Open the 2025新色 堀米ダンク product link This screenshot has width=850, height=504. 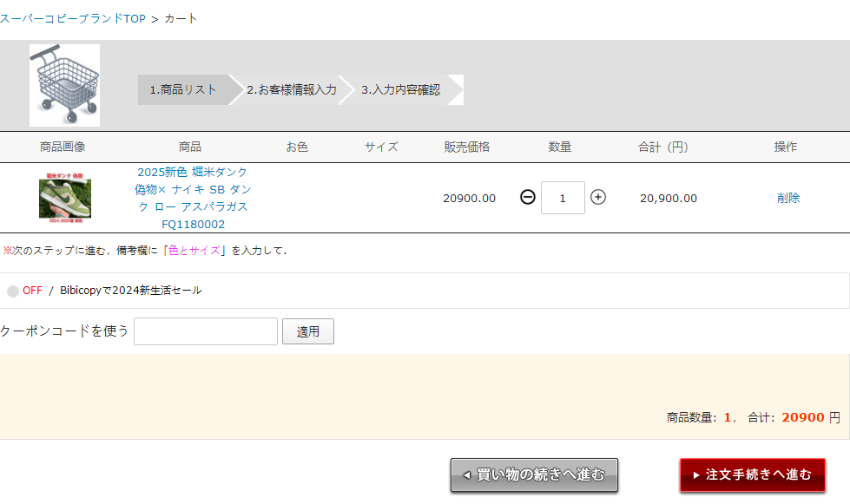point(193,198)
